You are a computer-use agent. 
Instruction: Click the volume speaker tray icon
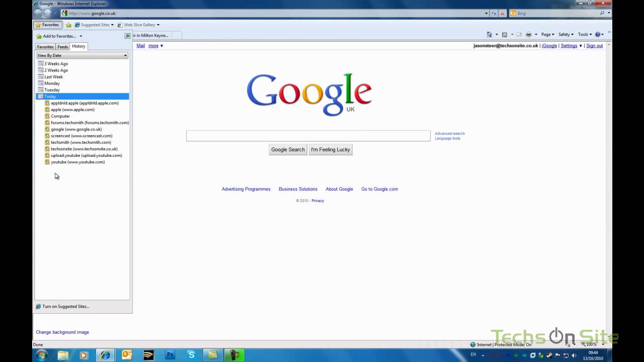coord(574,355)
